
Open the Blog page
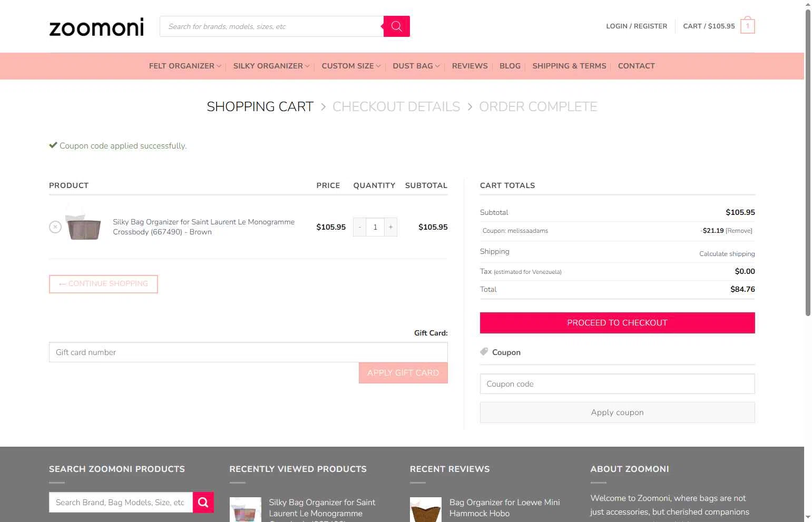510,66
